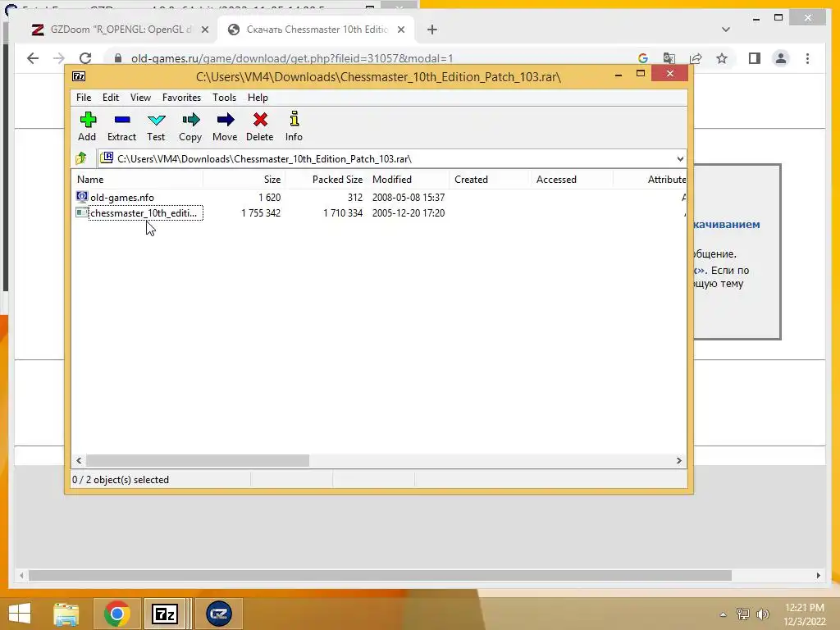840x630 pixels.
Task: Click the 7-Zip horizontal scrollbar thumb
Action: (x=198, y=460)
